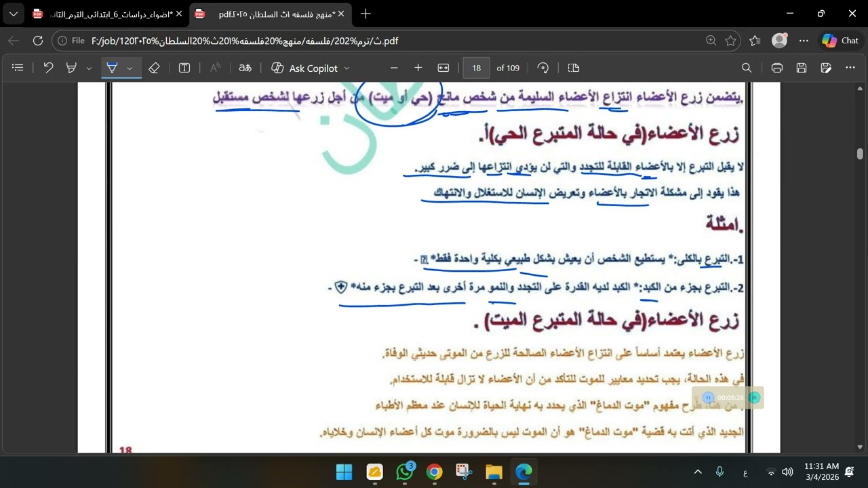The image size is (868, 488).
Task: Open Copilot Chat button
Action: 841,41
